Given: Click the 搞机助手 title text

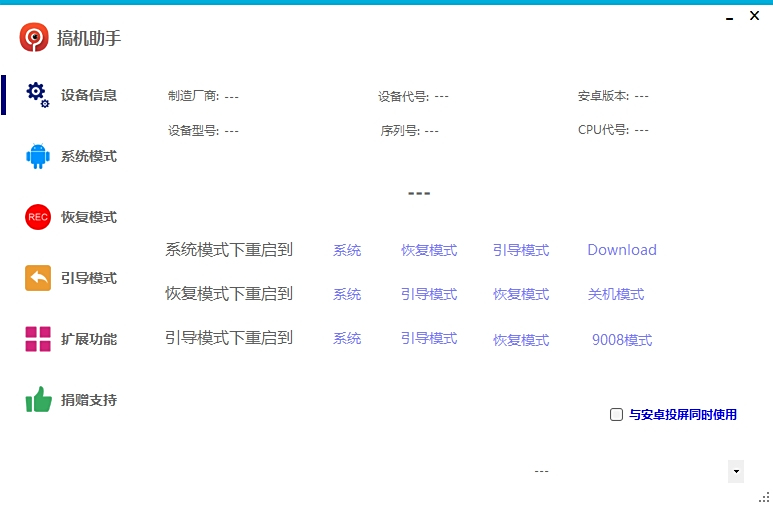Looking at the screenshot, I should (89, 38).
